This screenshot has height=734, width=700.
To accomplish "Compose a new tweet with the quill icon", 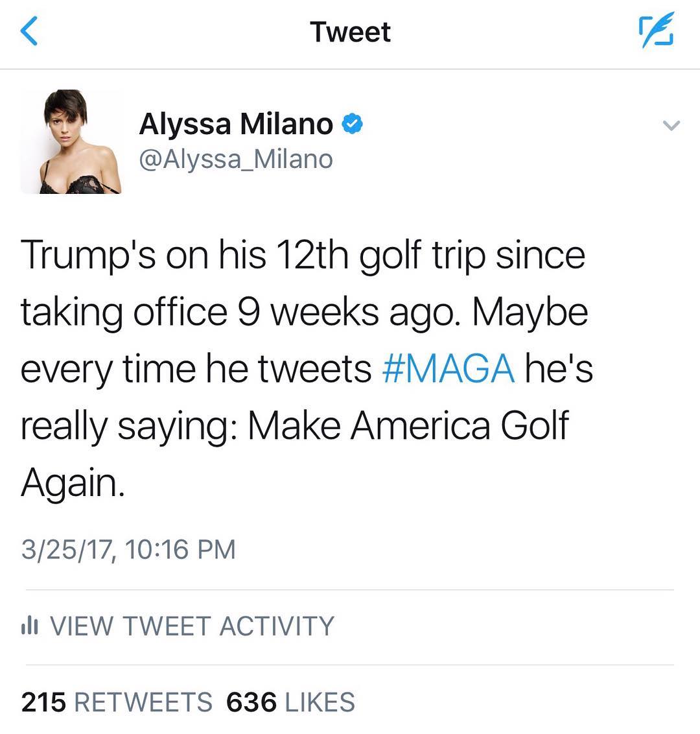I will [x=657, y=31].
